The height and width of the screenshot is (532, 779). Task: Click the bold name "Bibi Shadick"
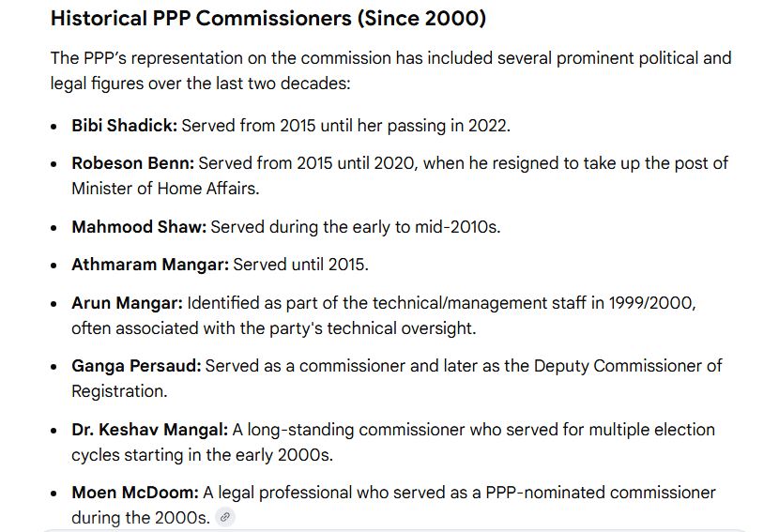point(124,126)
